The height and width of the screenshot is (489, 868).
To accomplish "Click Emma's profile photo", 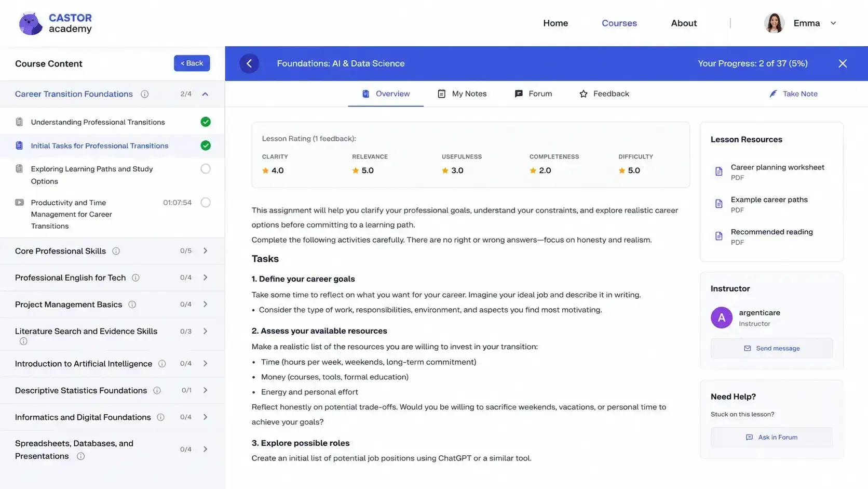I will [774, 23].
